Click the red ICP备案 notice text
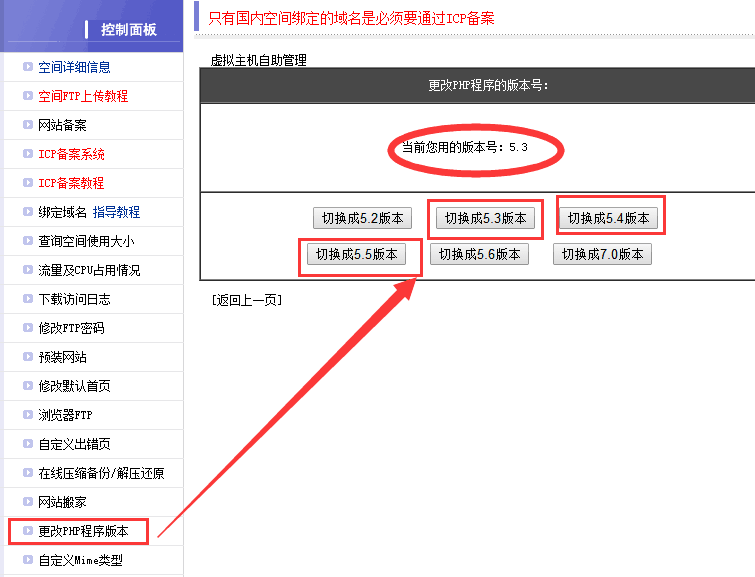The height and width of the screenshot is (577, 755). coord(351,18)
